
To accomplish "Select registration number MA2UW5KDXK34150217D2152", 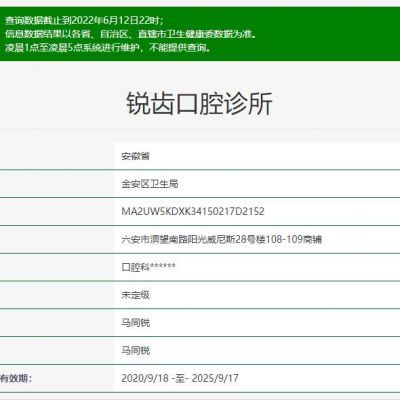I will click(193, 211).
